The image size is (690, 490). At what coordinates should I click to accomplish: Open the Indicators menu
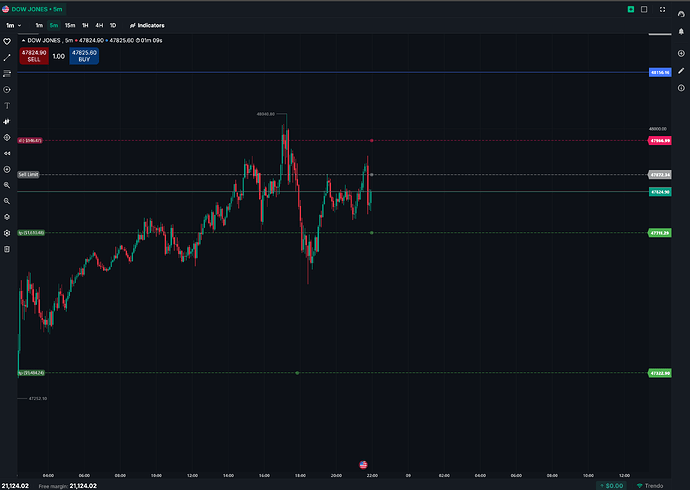coord(147,26)
